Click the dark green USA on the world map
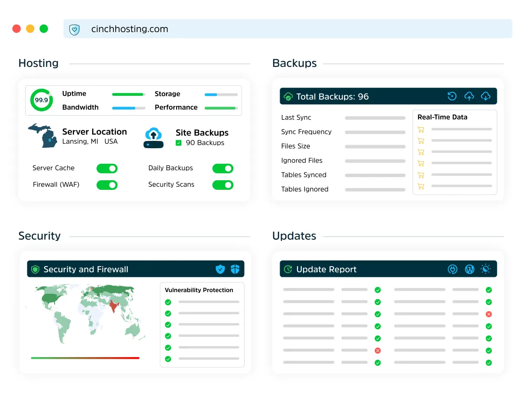The height and width of the screenshot is (403, 532). (50, 299)
